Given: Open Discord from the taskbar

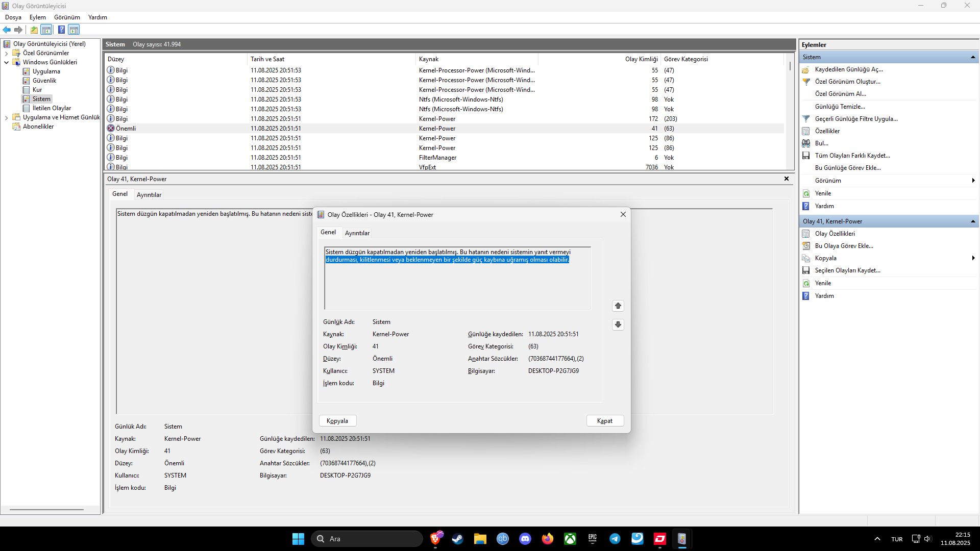Looking at the screenshot, I should coord(525,539).
